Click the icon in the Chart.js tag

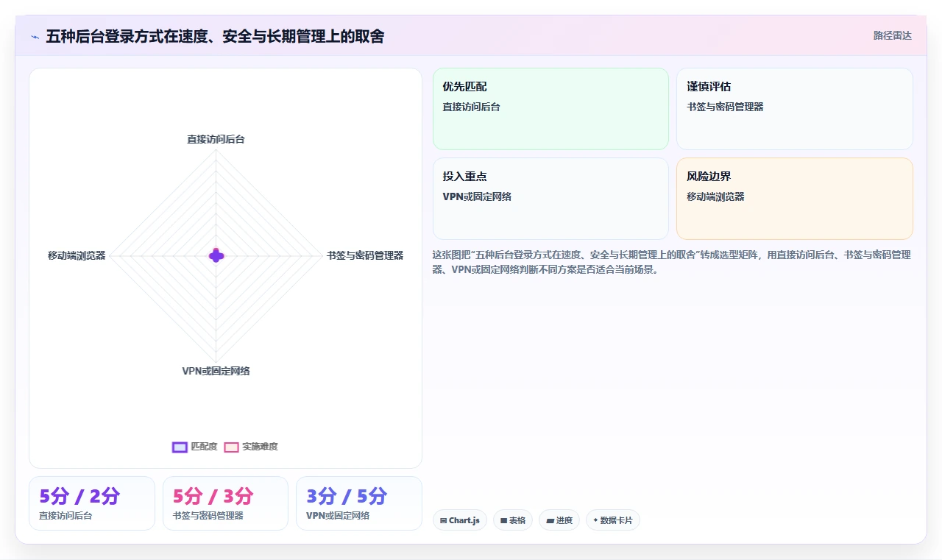point(444,520)
